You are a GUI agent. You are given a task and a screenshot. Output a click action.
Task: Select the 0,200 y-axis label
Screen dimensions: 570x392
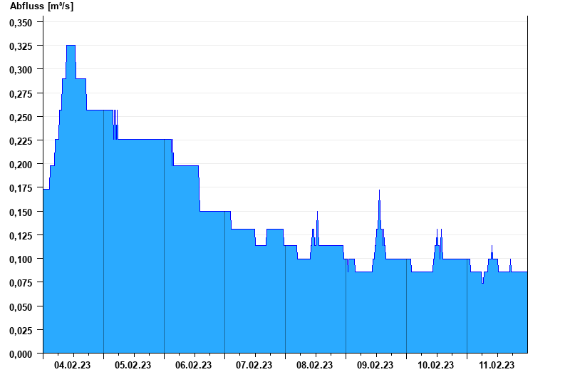point(21,165)
